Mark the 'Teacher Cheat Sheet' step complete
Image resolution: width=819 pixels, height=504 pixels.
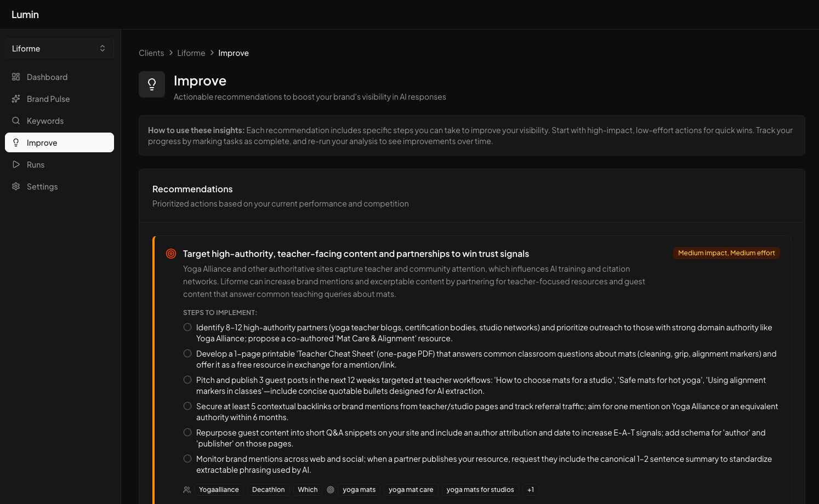pyautogui.click(x=187, y=353)
